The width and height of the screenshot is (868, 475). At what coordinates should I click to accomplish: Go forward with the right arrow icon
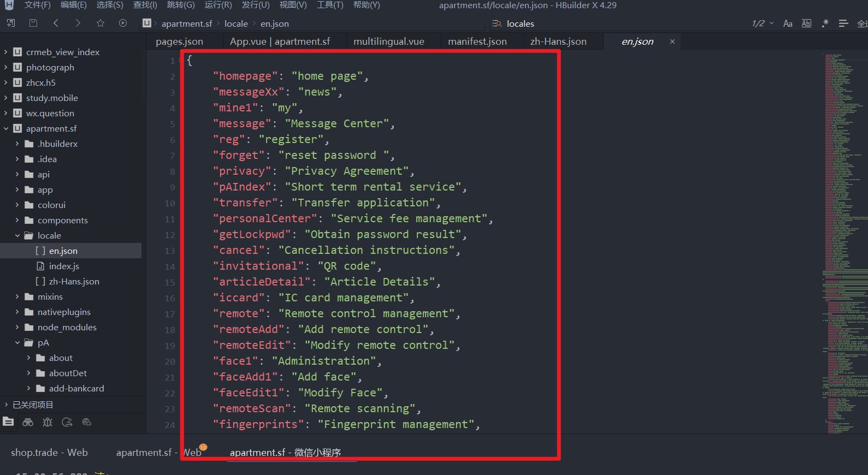pyautogui.click(x=78, y=23)
